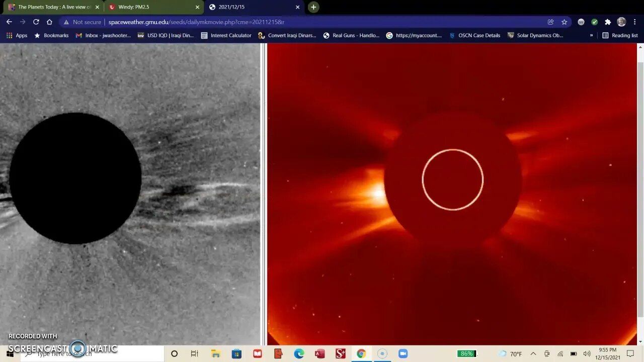Open the notification center
The image size is (644, 362).
631,353
